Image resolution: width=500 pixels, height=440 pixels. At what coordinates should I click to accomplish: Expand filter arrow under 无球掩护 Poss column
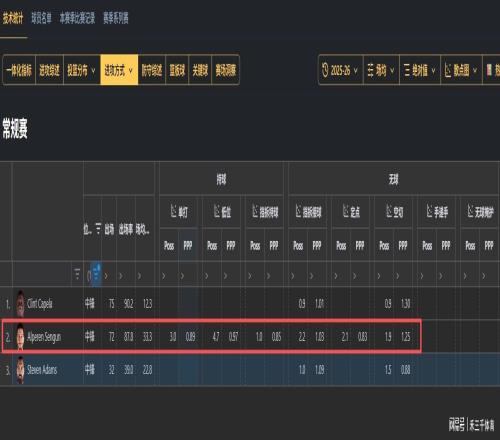click(465, 276)
